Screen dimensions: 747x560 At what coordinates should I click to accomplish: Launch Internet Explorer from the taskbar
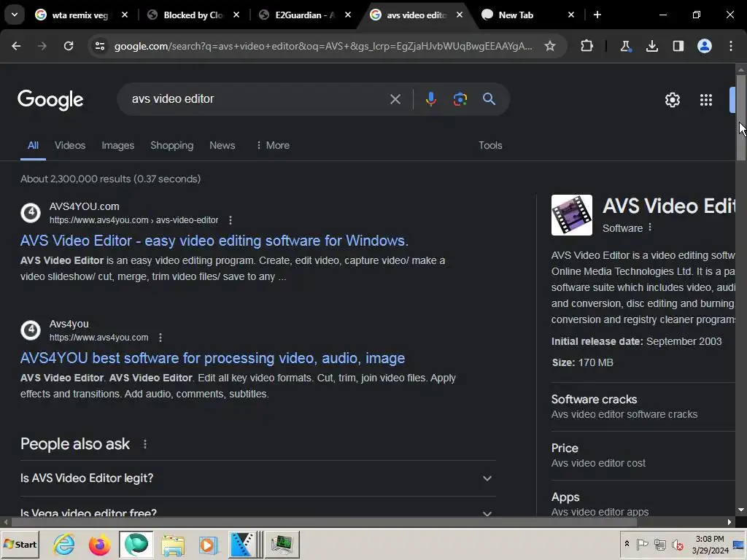64,544
